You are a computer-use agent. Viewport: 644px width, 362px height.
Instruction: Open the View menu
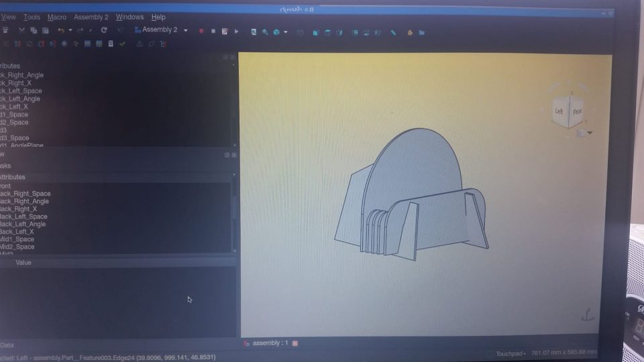8,17
